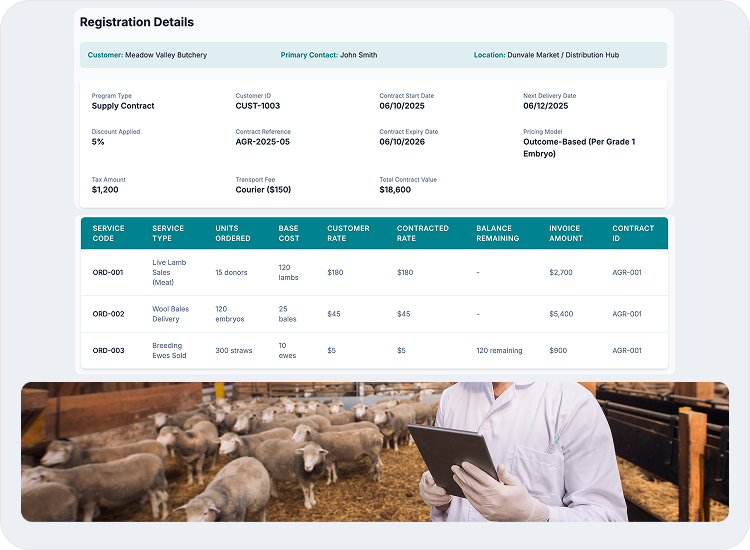Select the 120 remaining balance cell
The width and height of the screenshot is (750, 550).
[501, 351]
